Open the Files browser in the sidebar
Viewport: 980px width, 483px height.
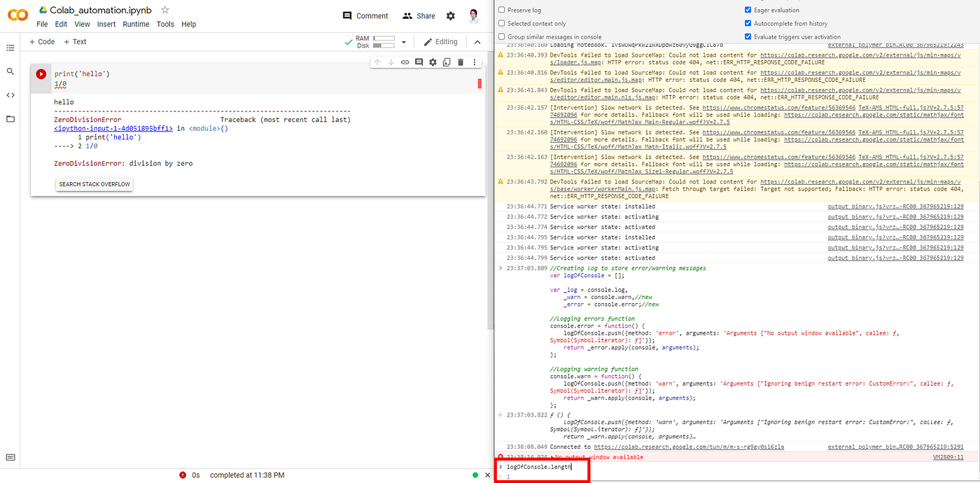[10, 118]
